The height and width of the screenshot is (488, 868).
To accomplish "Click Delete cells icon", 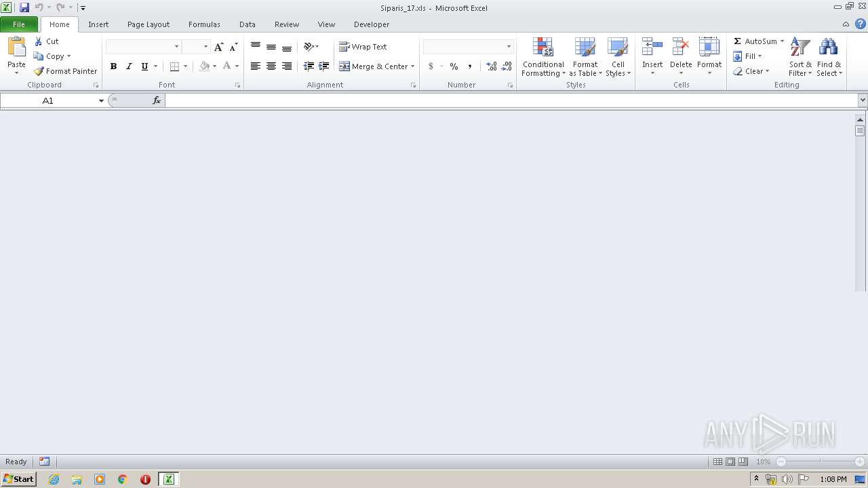I will (x=681, y=47).
